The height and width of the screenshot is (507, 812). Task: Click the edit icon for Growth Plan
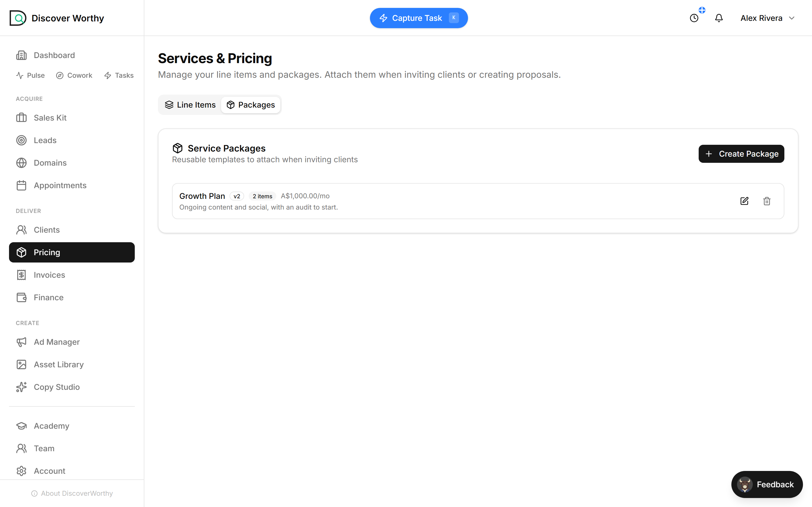744,201
